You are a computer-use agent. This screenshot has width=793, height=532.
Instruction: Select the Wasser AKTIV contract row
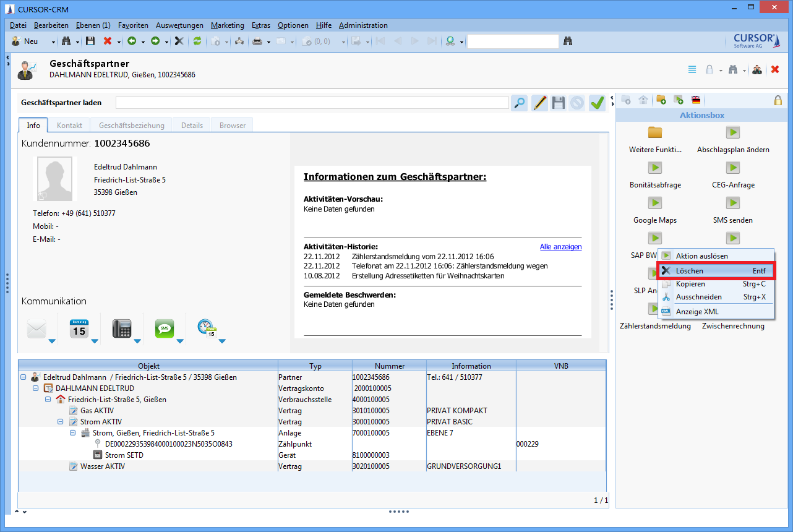tap(102, 466)
